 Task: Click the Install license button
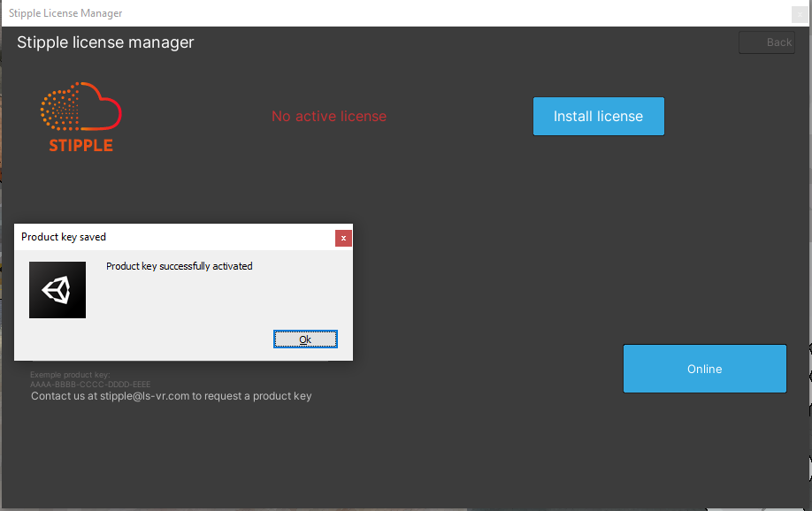[x=599, y=117]
